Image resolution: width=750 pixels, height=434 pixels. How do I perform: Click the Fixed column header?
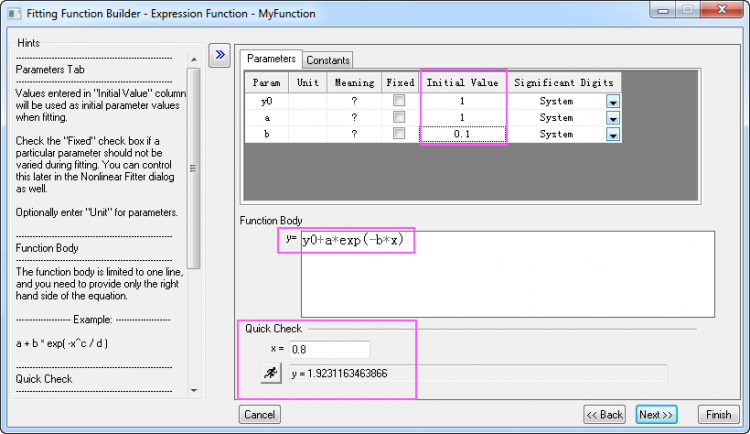[x=400, y=82]
